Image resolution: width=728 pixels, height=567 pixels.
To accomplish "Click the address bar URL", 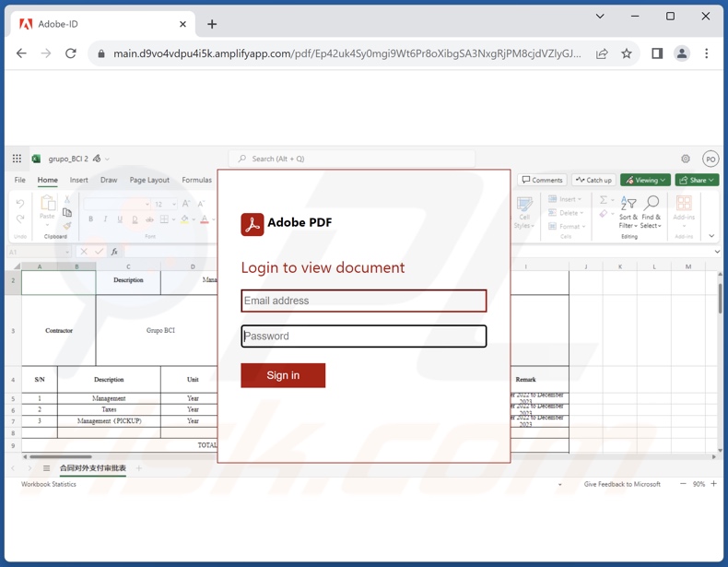I will (x=346, y=53).
